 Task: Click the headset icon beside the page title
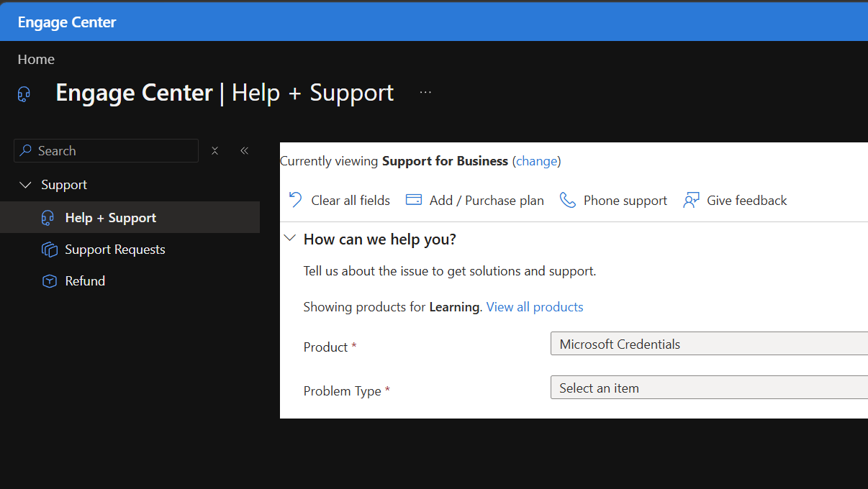point(24,94)
